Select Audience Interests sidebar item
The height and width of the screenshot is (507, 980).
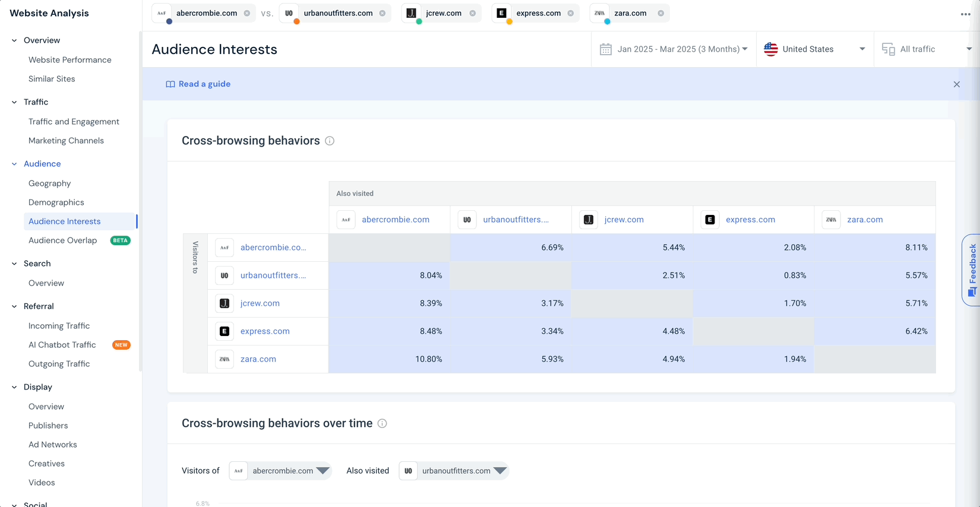click(x=81, y=221)
